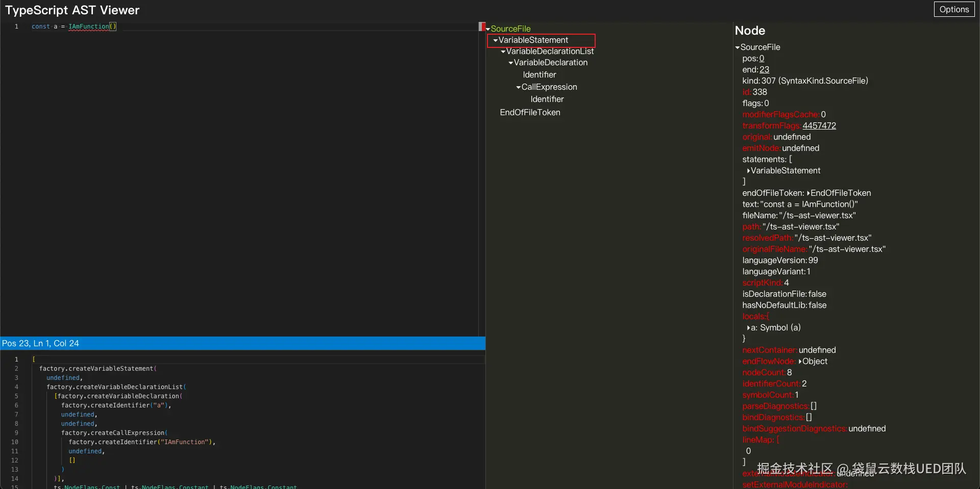Click the pos value 0 link
This screenshot has height=489, width=980.
[762, 59]
